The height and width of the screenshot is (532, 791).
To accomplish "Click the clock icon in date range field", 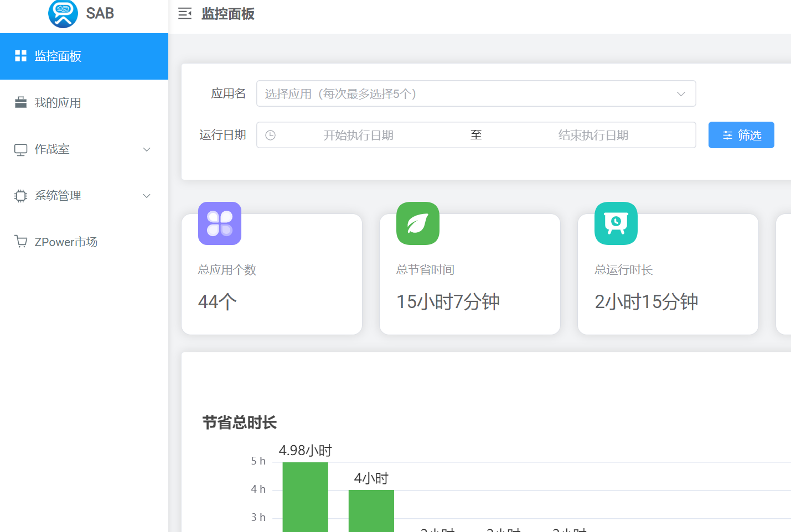I will (x=270, y=135).
